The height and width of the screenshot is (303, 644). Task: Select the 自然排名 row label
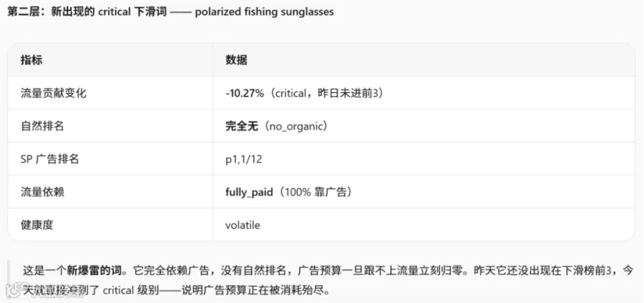[42, 126]
